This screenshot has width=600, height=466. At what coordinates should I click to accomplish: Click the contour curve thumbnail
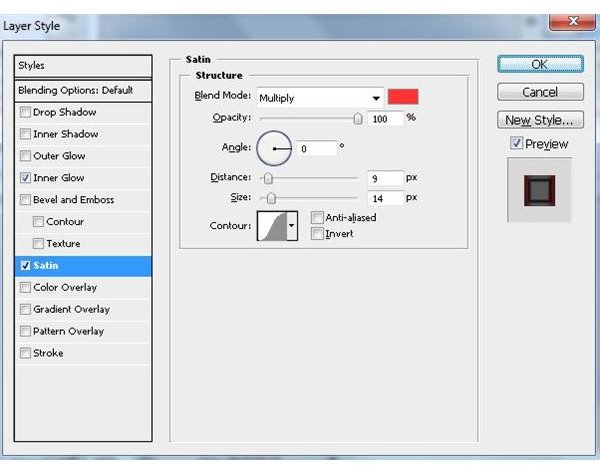[x=272, y=226]
